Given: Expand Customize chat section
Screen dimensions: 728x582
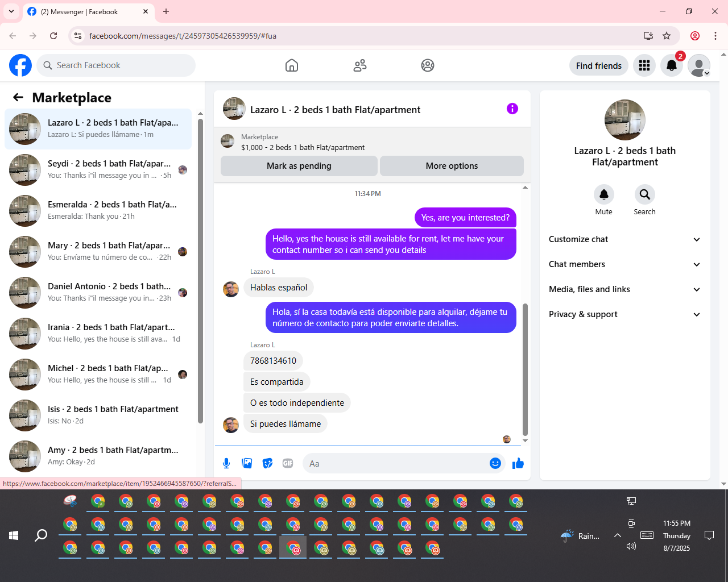Looking at the screenshot, I should coord(624,239).
